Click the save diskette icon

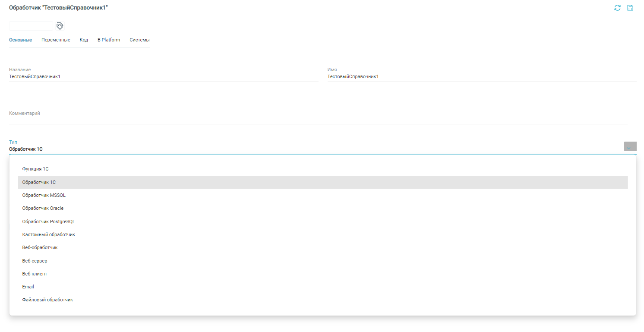pyautogui.click(x=630, y=8)
